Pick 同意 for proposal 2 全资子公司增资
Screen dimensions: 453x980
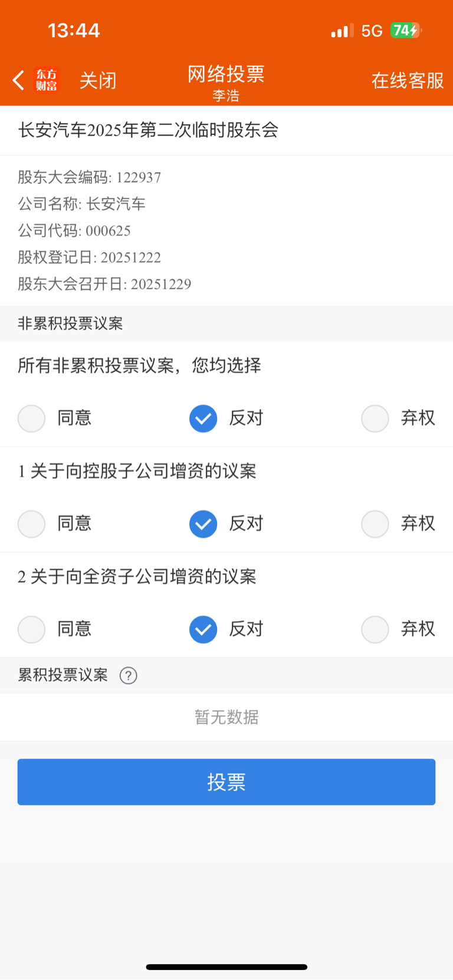tap(32, 629)
